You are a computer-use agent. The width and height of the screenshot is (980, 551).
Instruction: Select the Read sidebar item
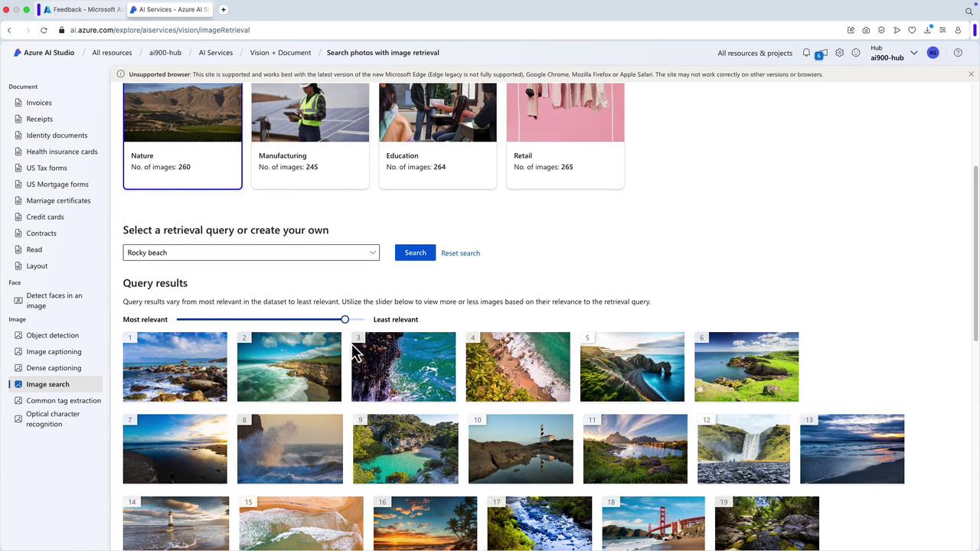(x=34, y=249)
